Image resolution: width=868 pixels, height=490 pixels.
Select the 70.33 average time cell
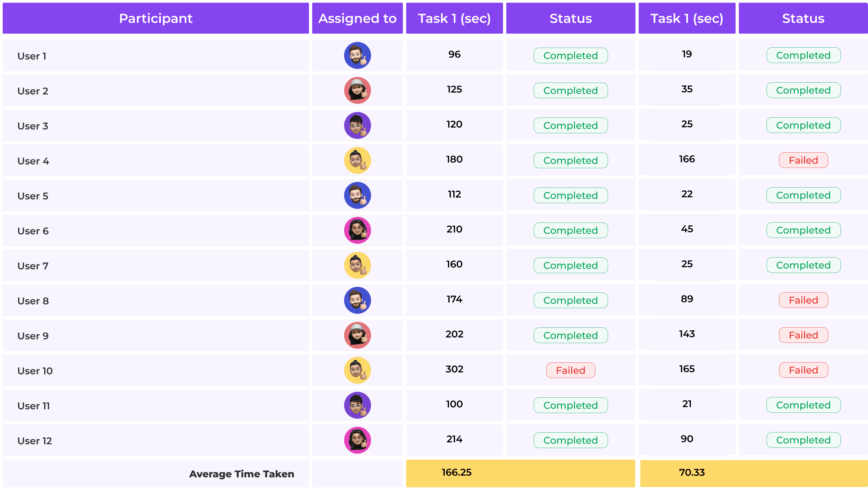692,473
